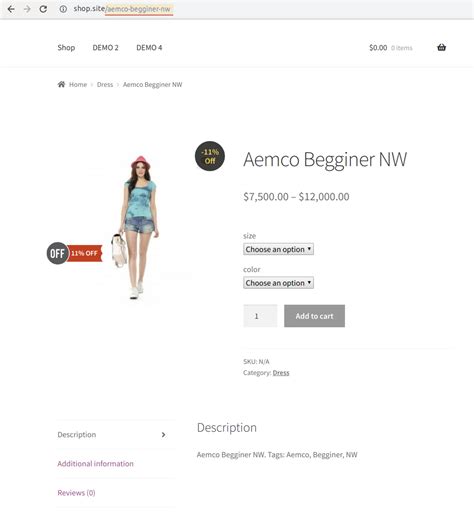
Task: Open the Shop menu item
Action: pos(66,48)
